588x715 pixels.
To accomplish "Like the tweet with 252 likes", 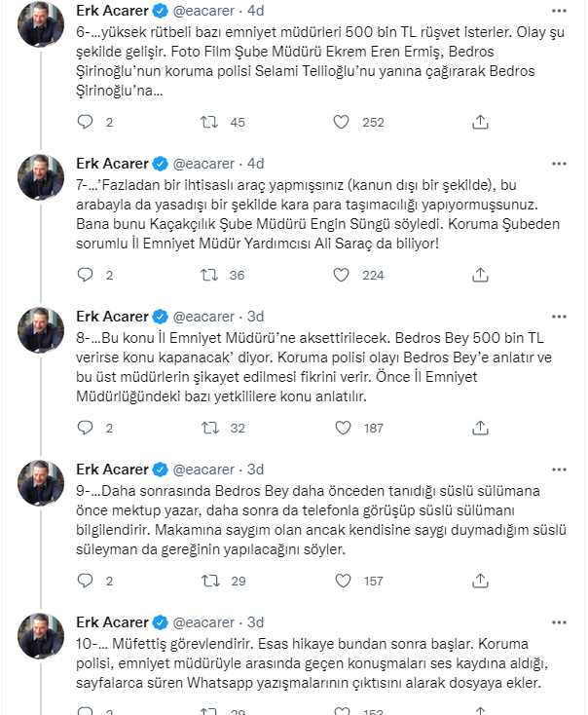I will coord(341,122).
